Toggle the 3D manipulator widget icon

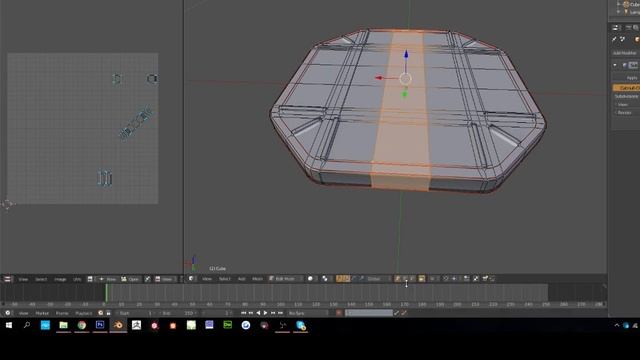point(339,279)
